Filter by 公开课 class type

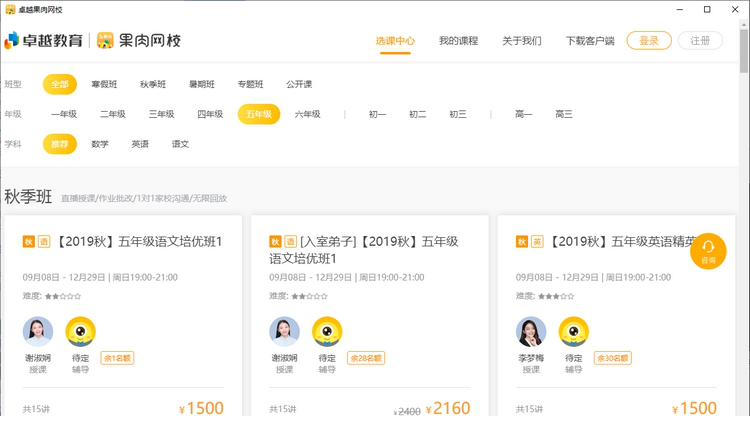[299, 84]
